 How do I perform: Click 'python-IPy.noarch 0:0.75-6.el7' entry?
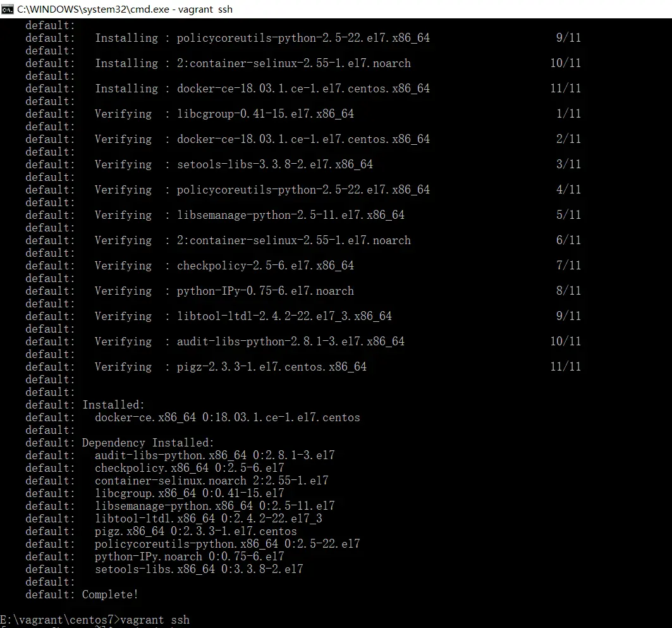pyautogui.click(x=190, y=557)
